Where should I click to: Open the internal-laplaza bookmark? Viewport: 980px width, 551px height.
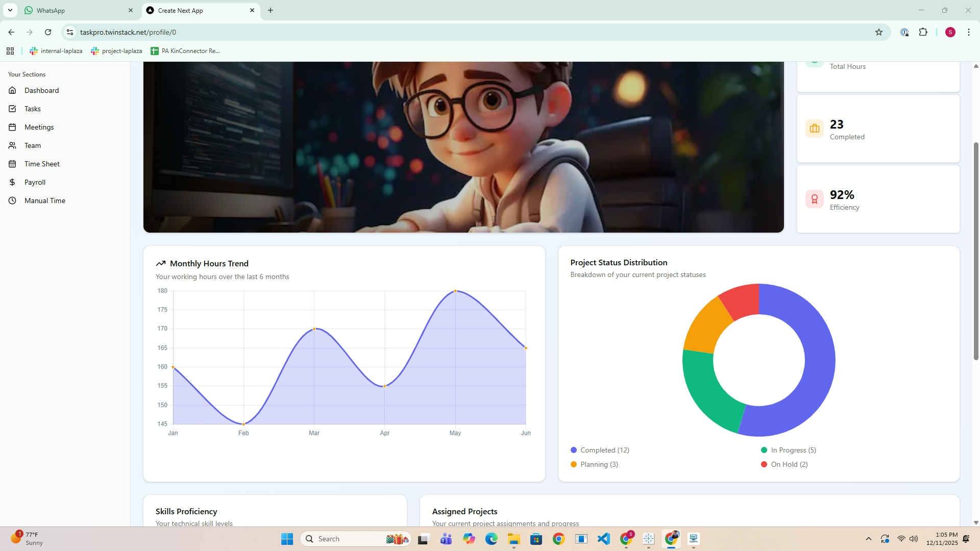tap(56, 51)
